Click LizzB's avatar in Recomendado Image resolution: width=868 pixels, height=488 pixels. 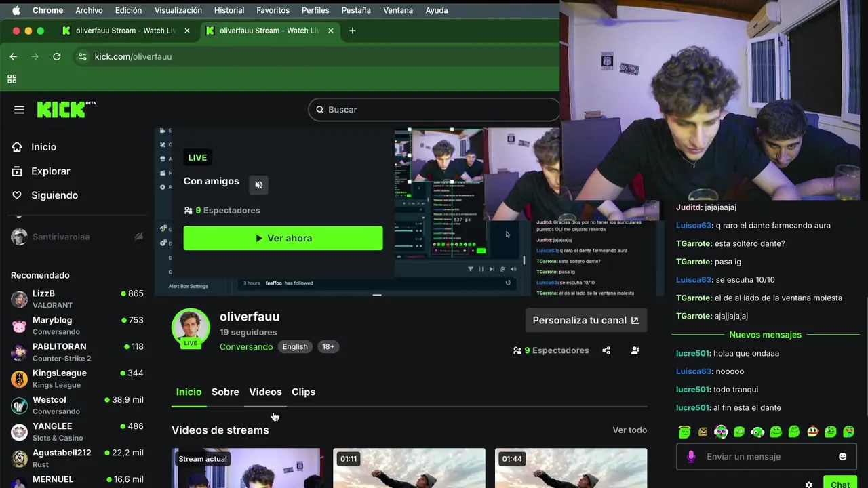pos(20,299)
